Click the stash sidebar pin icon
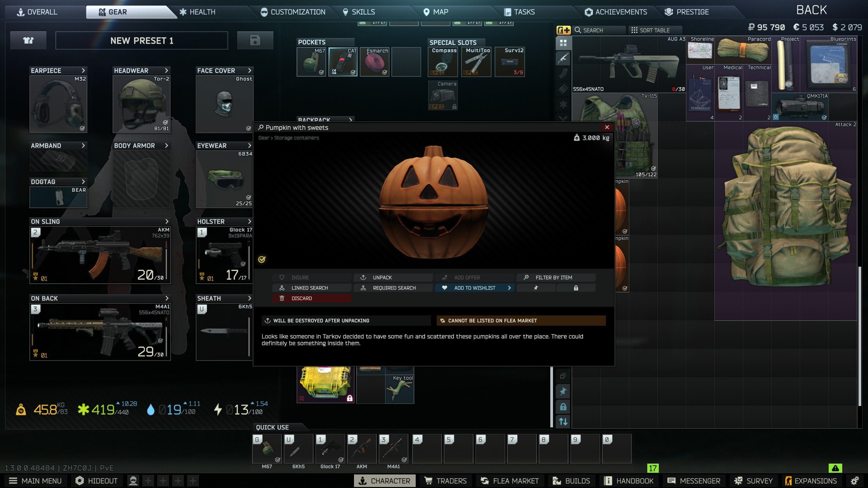Screen dimensions: 868x488 pos(563,391)
